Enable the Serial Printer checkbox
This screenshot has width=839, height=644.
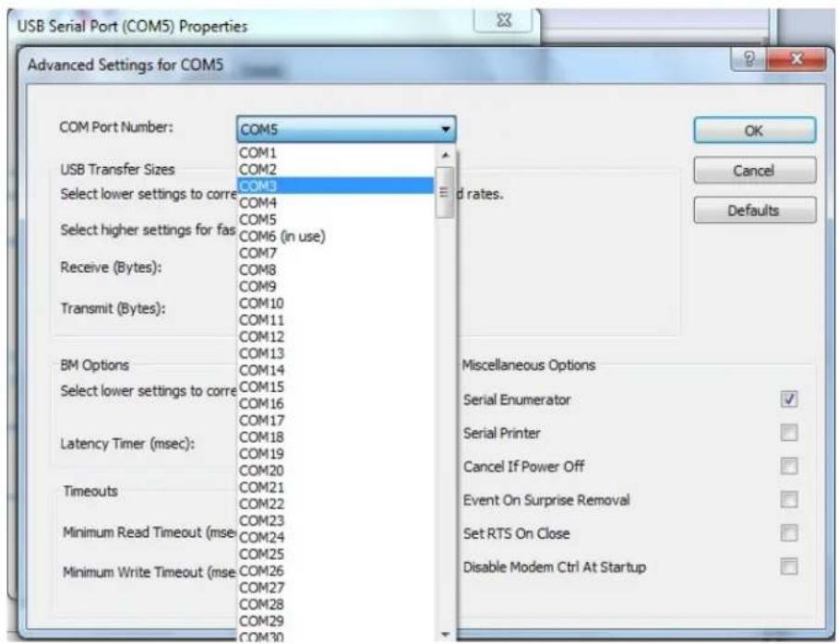pos(787,433)
